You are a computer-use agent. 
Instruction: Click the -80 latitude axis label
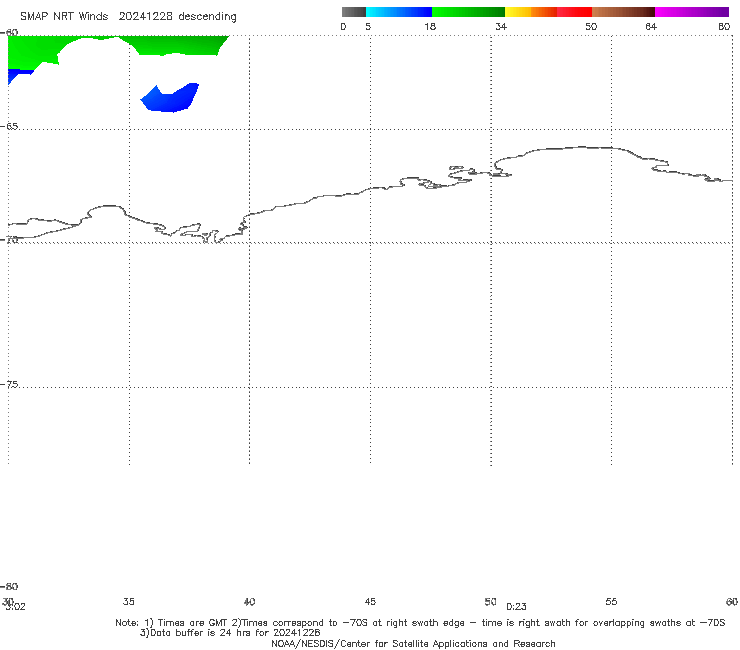tap(9, 587)
